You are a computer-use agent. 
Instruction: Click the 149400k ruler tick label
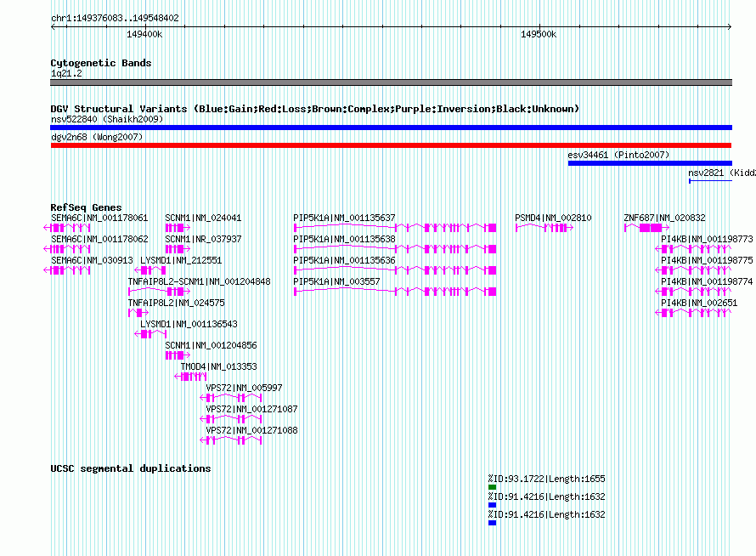coord(144,34)
